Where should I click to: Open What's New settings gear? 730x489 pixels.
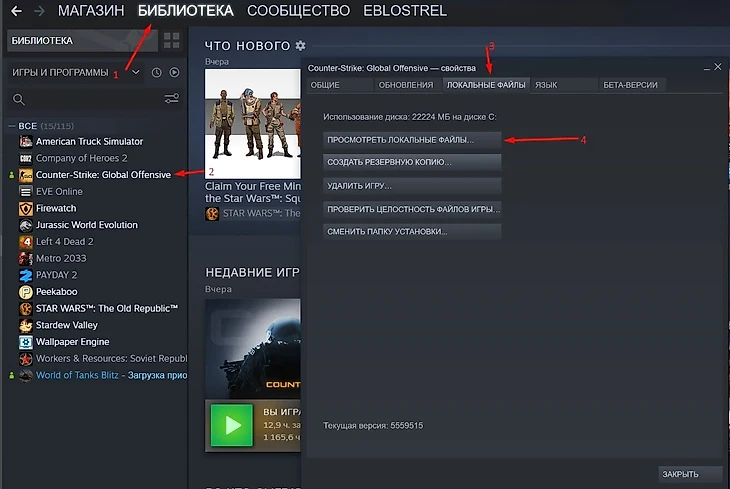pyautogui.click(x=301, y=46)
